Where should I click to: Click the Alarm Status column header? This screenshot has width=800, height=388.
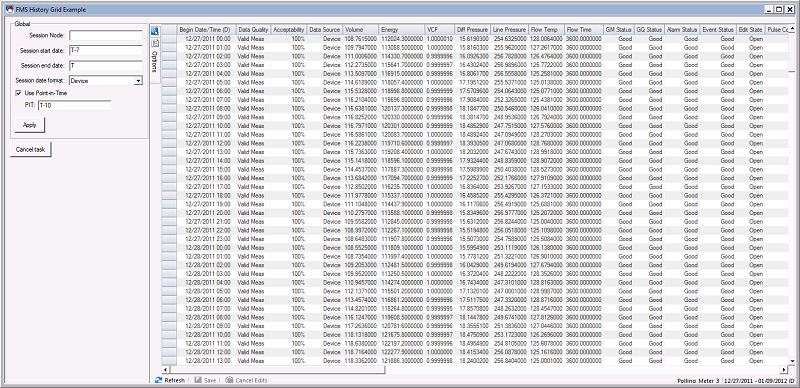pyautogui.click(x=683, y=30)
